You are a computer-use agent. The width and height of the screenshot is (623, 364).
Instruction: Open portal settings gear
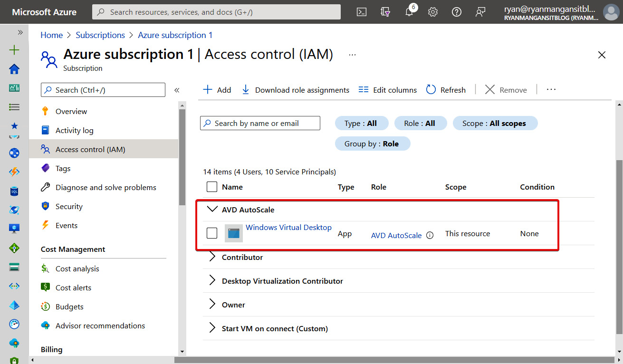pos(432,12)
